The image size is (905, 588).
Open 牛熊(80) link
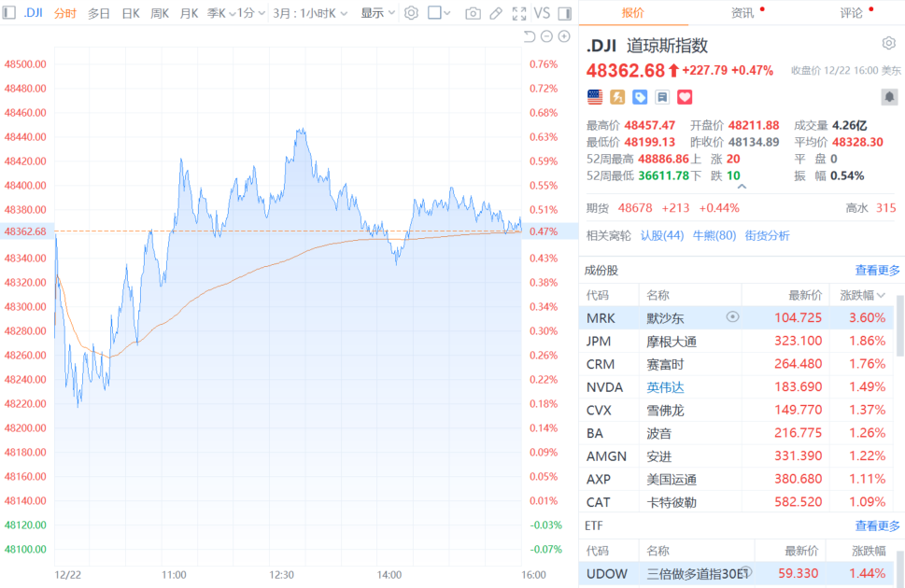[714, 235]
